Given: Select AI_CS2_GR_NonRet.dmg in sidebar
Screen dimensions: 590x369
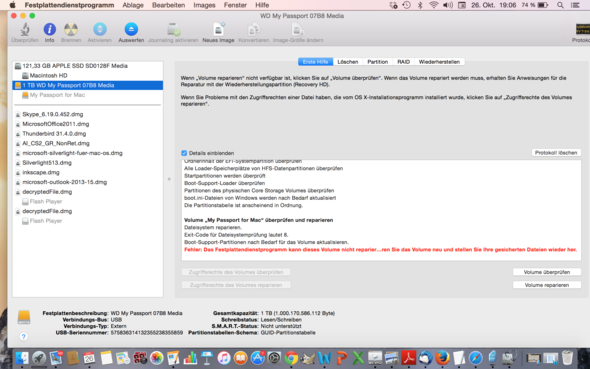Looking at the screenshot, I should point(88,144).
